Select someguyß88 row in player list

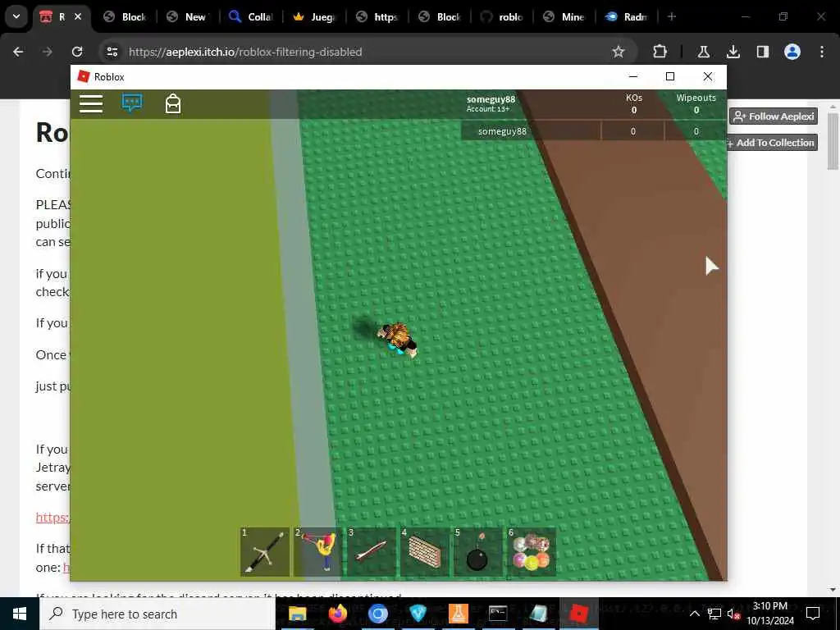(x=594, y=131)
